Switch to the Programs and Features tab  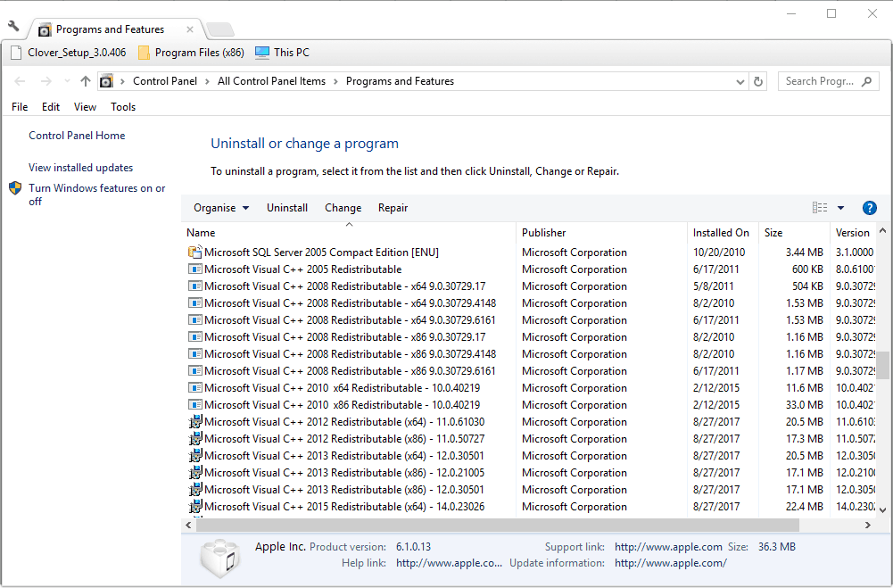pos(110,29)
